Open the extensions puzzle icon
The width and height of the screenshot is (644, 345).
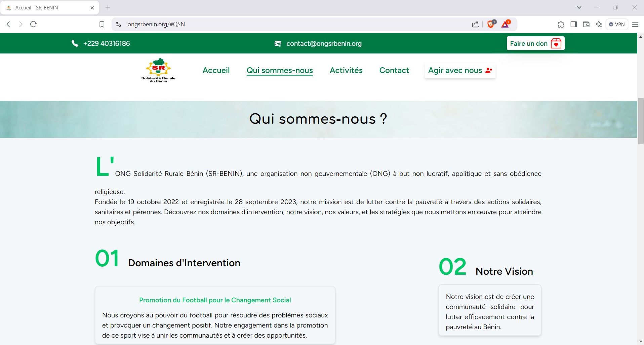(x=561, y=24)
